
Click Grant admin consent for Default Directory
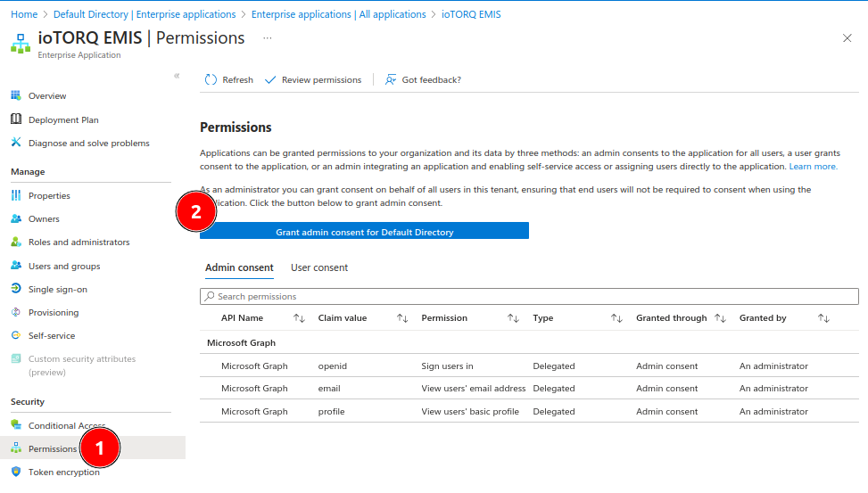364,231
